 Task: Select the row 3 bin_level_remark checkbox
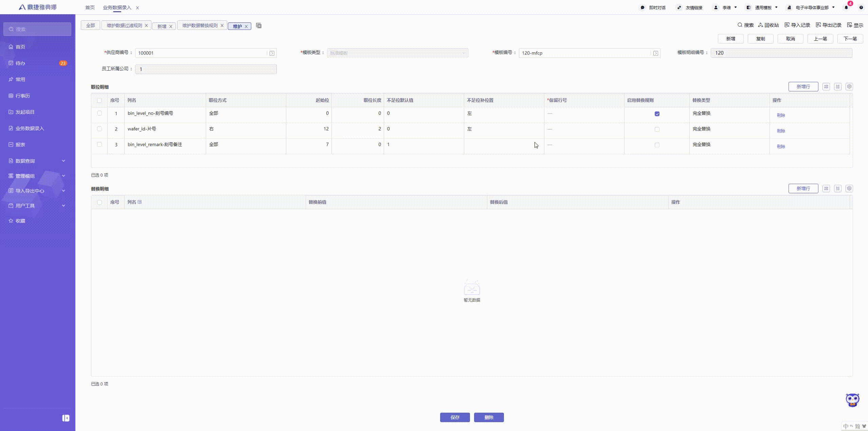click(x=100, y=144)
